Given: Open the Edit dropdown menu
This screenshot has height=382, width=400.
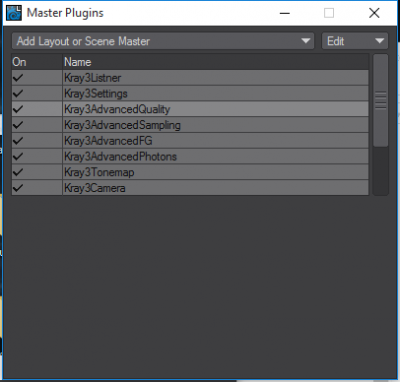Looking at the screenshot, I should point(355,41).
